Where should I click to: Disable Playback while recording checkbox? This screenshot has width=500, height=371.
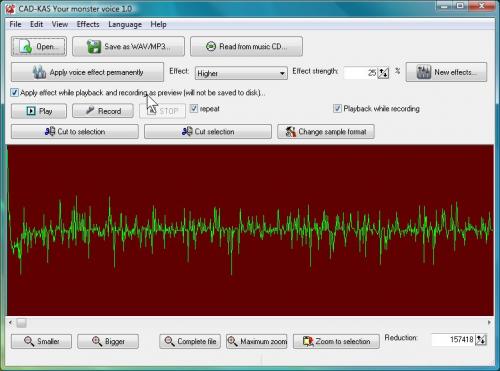coord(337,108)
